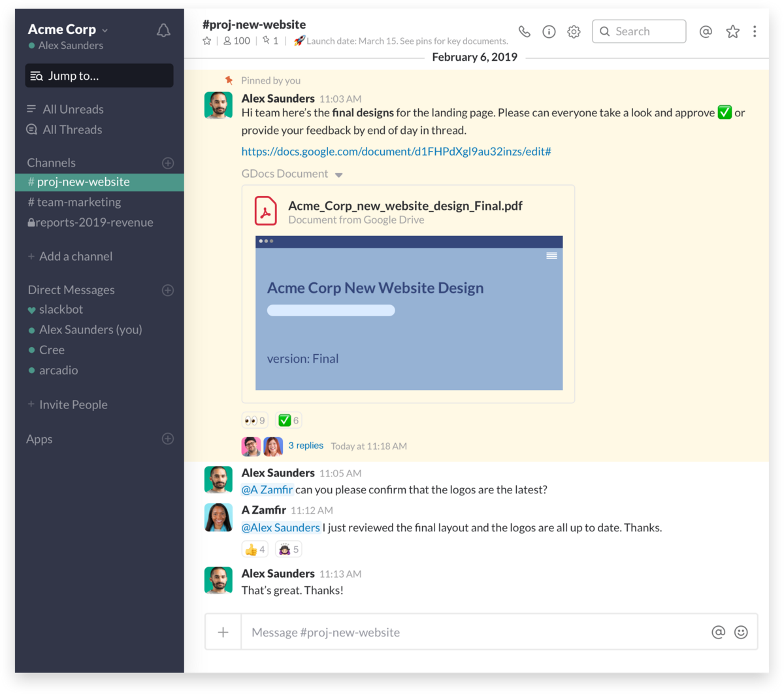
Task: Click the Search field
Action: click(x=639, y=31)
